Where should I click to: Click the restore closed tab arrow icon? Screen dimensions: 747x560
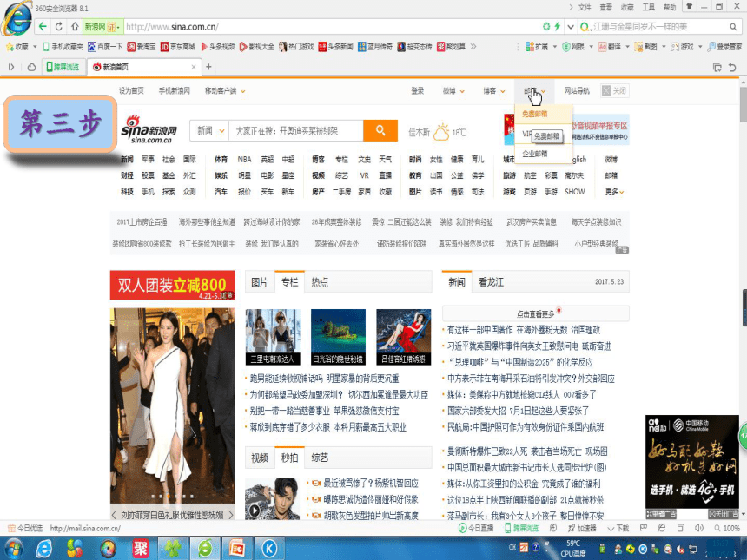(732, 67)
